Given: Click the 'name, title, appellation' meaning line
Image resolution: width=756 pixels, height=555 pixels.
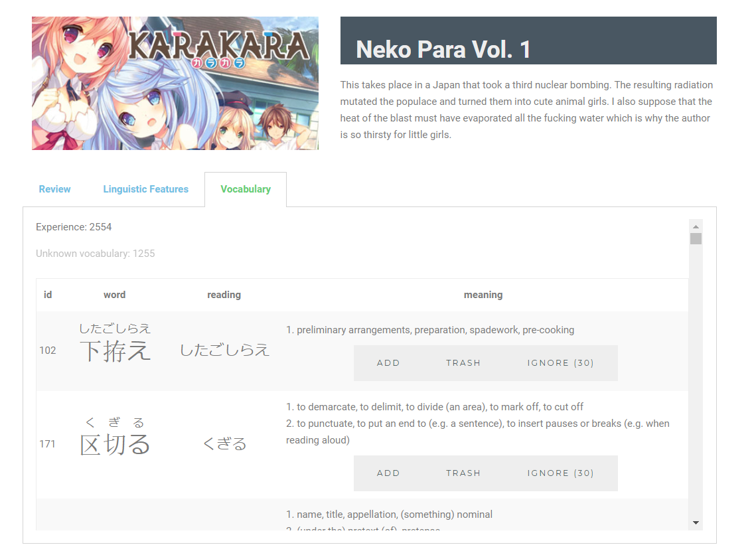Looking at the screenshot, I should (x=389, y=515).
